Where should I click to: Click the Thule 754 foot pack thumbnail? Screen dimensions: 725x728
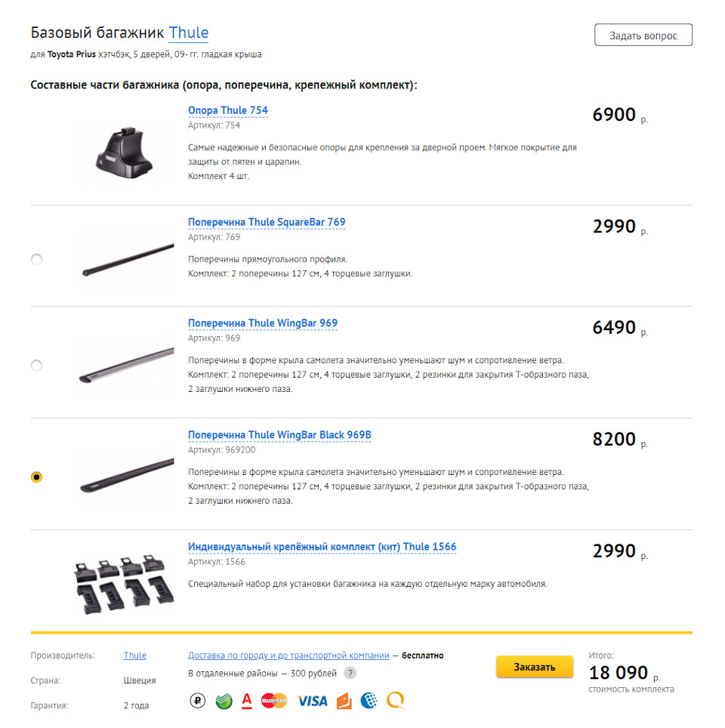pyautogui.click(x=125, y=154)
